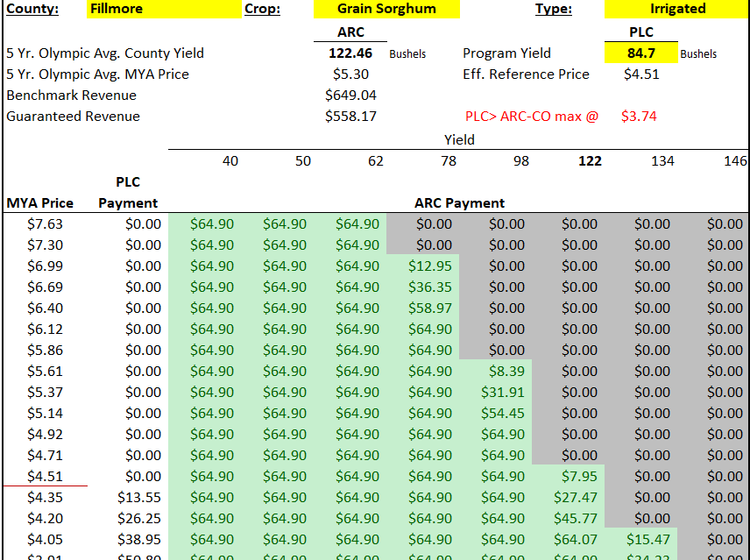The height and width of the screenshot is (560, 750).
Task: Select the Benchmark Revenue $649.04 cell
Action: [x=350, y=96]
